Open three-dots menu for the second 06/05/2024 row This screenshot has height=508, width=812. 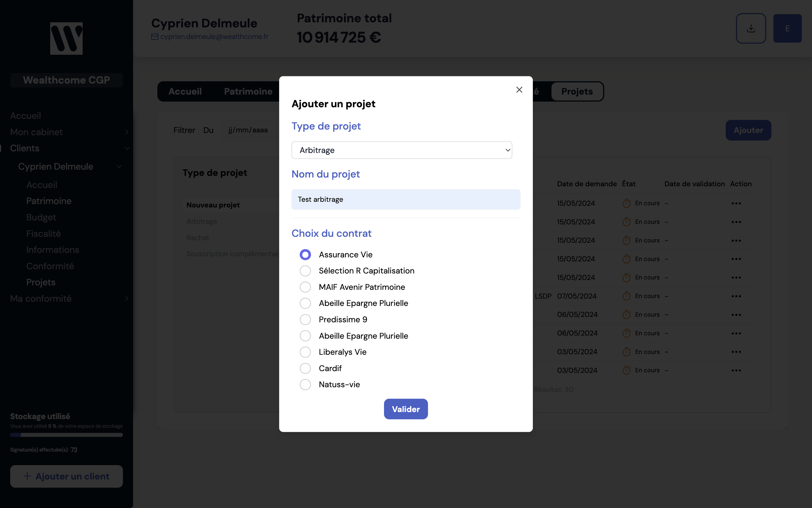click(736, 333)
